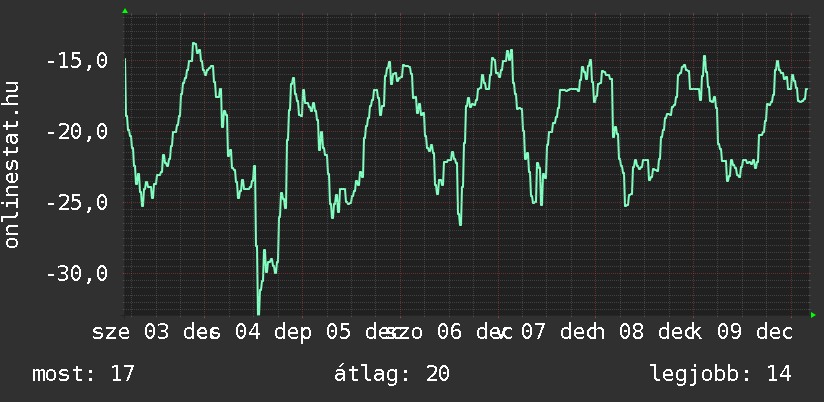The image size is (824, 402).
Task: Click the "07 dec" date label
Action: (x=558, y=331)
